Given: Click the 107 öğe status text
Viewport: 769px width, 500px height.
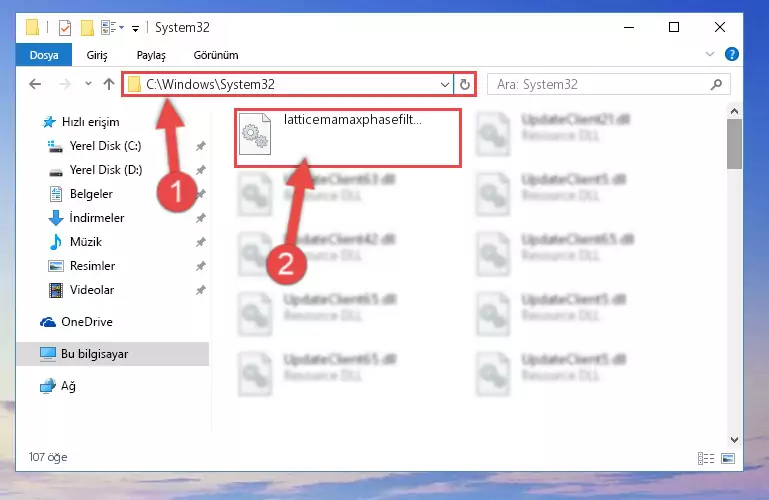Looking at the screenshot, I should coord(48,457).
